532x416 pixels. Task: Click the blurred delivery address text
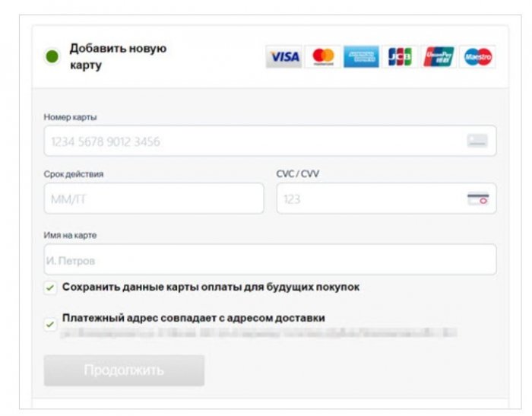tap(258, 332)
